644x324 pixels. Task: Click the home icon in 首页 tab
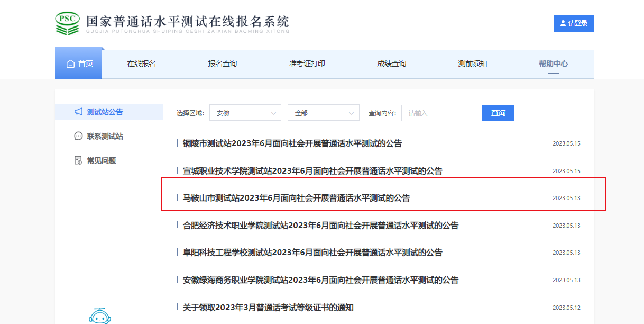(x=70, y=64)
